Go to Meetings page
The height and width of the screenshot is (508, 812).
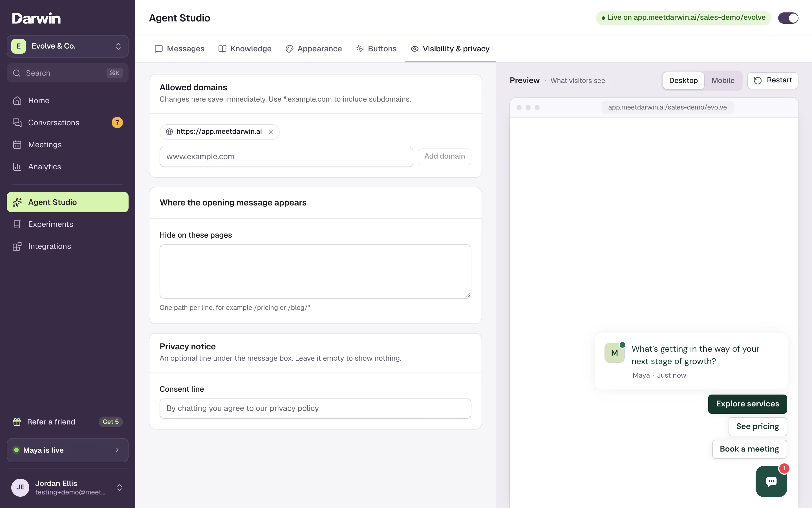67,144
